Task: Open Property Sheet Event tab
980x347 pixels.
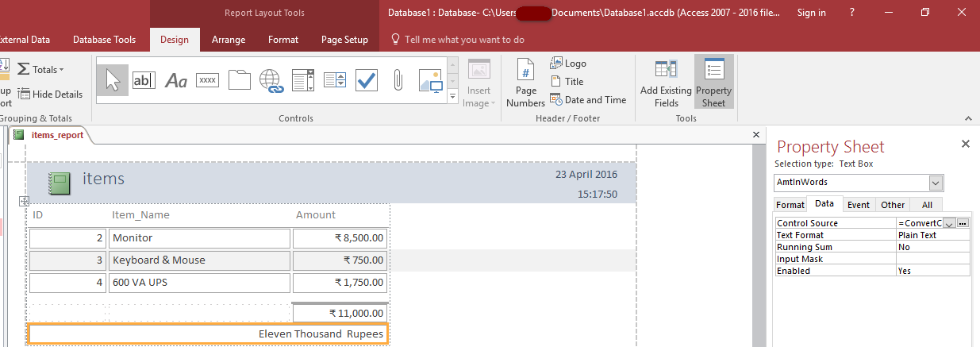Action: point(859,205)
